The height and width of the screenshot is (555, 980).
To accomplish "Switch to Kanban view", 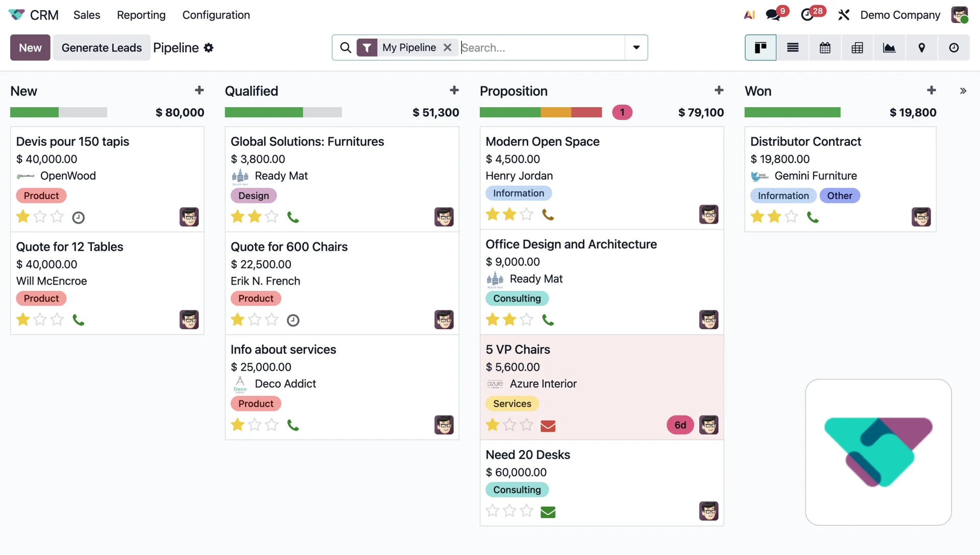I will (x=761, y=47).
